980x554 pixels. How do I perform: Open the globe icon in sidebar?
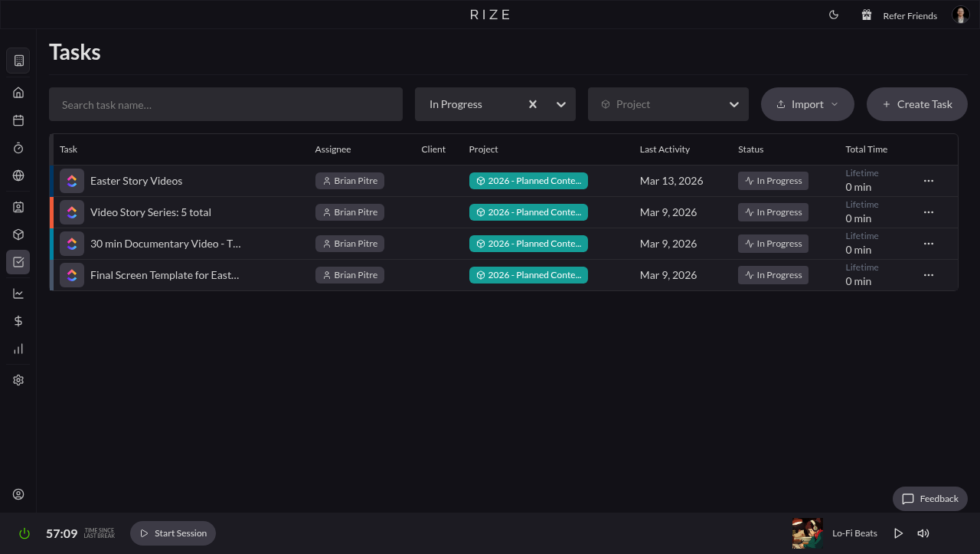(x=18, y=175)
